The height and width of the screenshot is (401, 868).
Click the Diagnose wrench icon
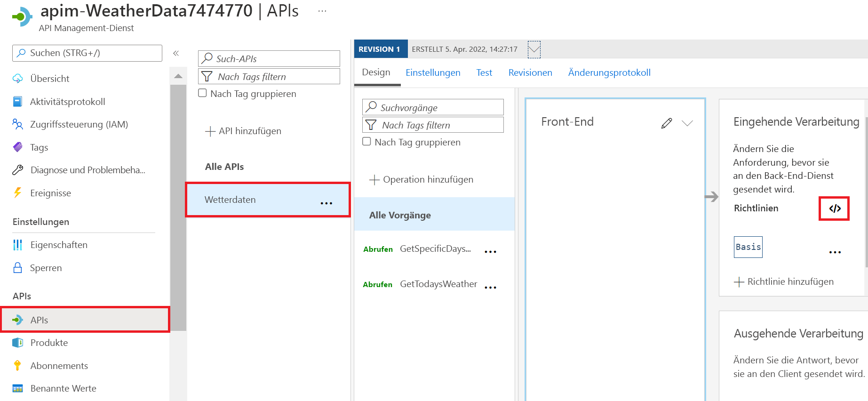pyautogui.click(x=17, y=170)
